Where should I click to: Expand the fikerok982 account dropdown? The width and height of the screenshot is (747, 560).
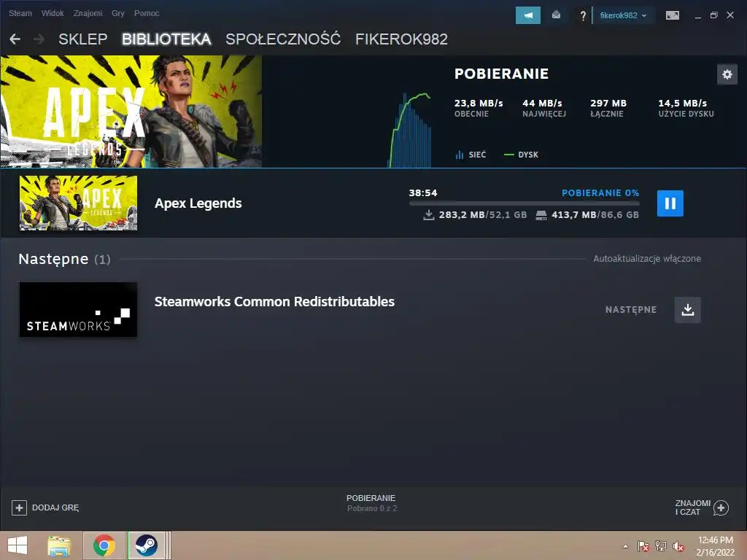(623, 15)
